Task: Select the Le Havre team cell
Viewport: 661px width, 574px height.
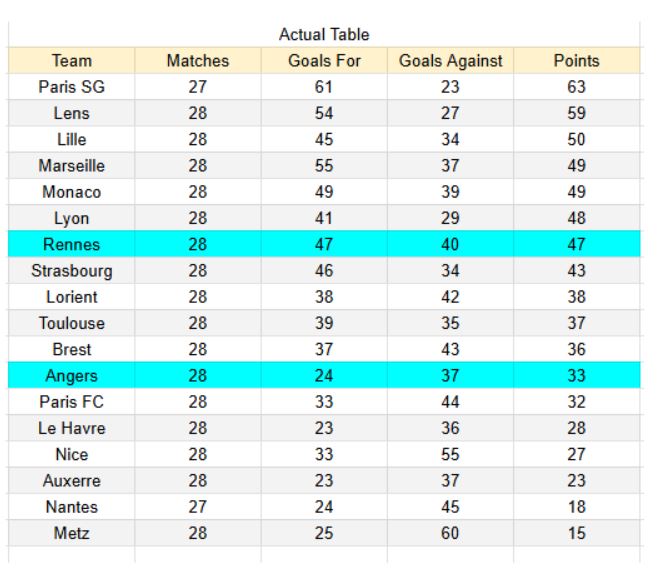Action: click(71, 428)
